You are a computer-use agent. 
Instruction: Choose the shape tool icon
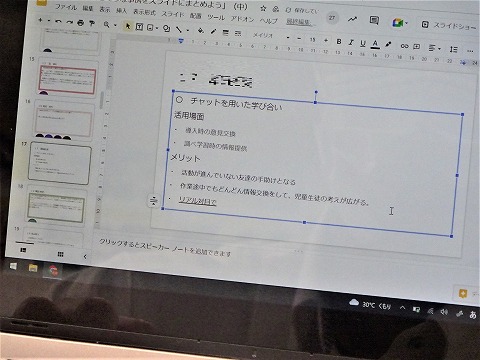(167, 29)
